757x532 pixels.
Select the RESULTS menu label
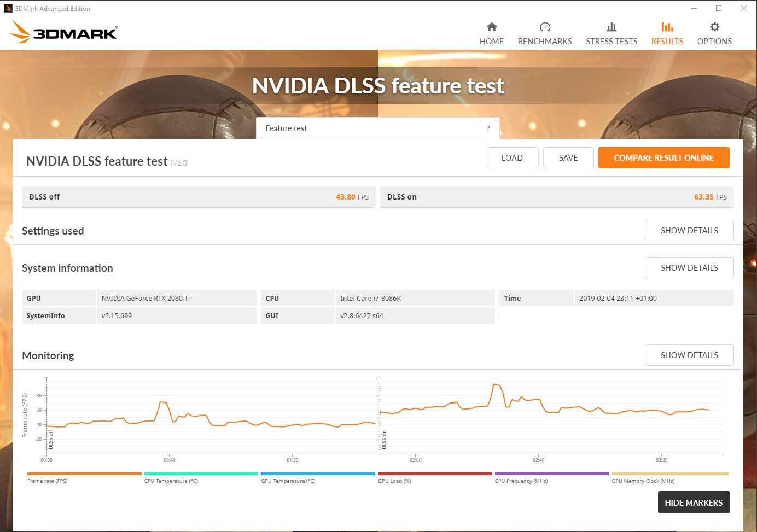pyautogui.click(x=667, y=42)
